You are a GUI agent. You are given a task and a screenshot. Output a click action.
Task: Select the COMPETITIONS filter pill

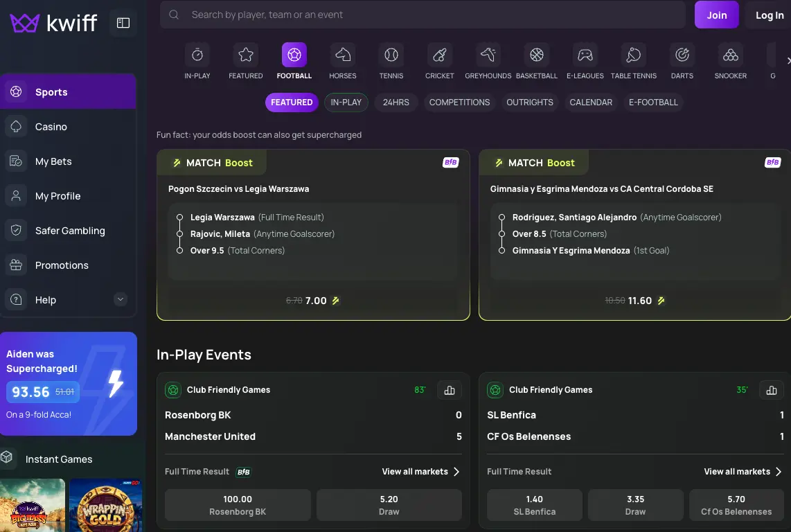click(x=459, y=103)
